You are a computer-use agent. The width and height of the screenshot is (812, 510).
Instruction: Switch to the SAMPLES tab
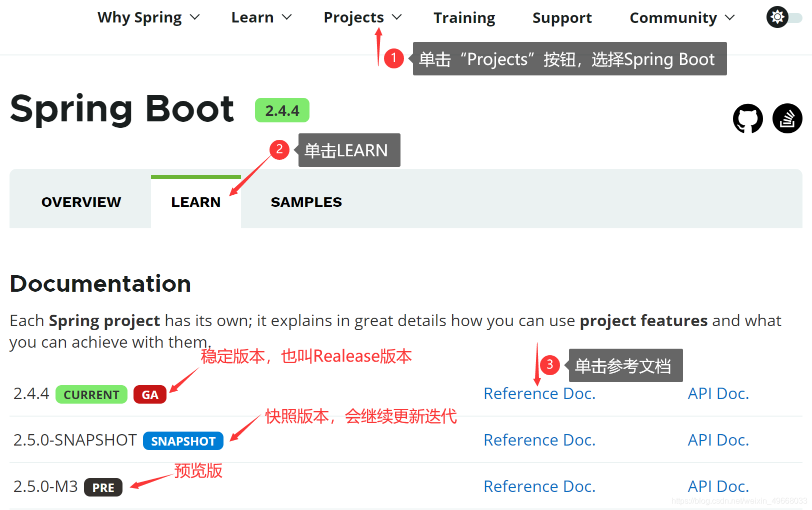306,202
